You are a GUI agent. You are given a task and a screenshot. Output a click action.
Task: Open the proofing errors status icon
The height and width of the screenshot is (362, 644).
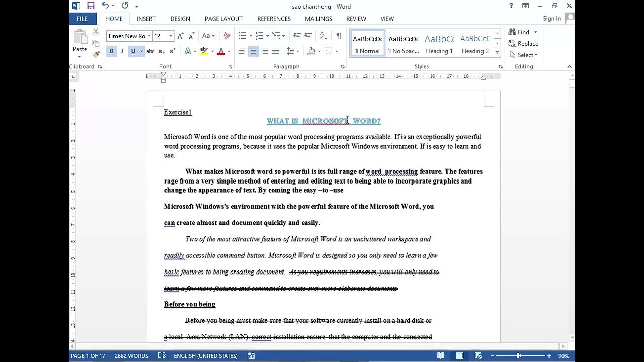click(162, 356)
